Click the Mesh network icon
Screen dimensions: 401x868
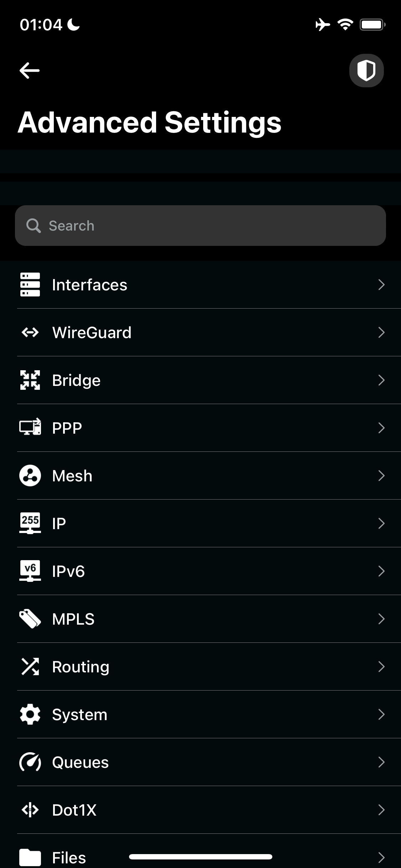pos(30,476)
